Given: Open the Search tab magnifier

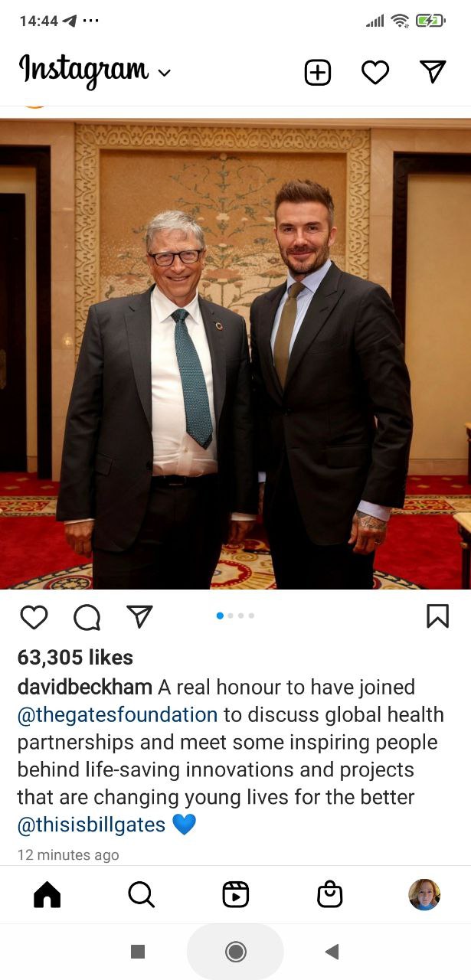Looking at the screenshot, I should coord(141,893).
